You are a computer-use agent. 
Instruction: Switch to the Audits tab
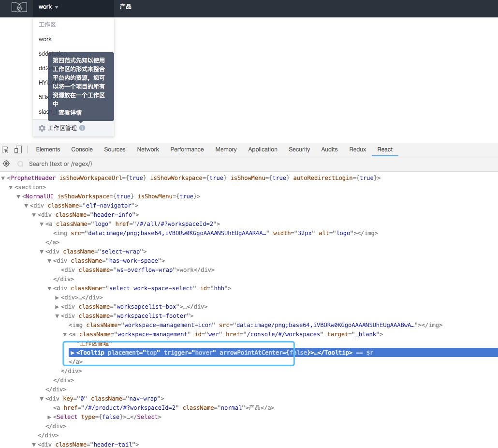click(x=329, y=149)
